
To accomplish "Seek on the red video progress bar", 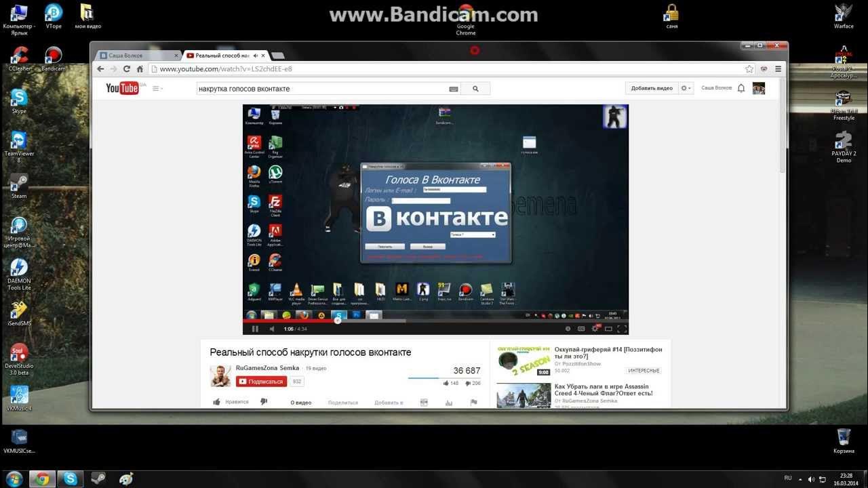I will (435, 321).
